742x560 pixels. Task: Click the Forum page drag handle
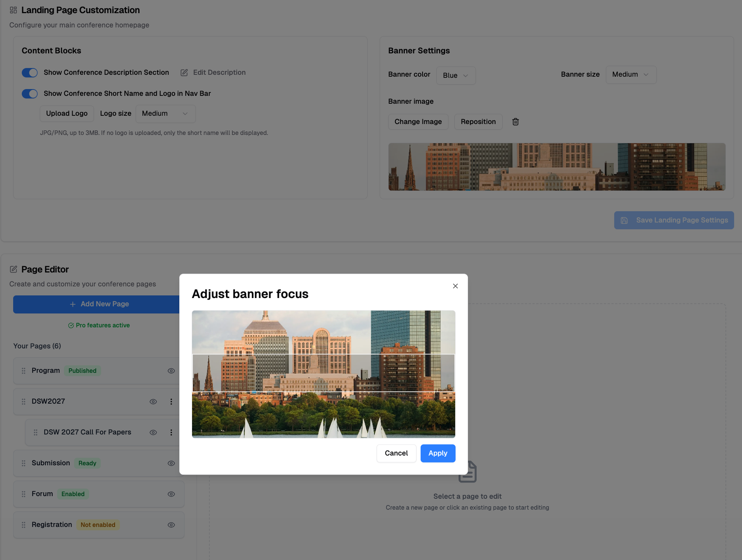(24, 494)
